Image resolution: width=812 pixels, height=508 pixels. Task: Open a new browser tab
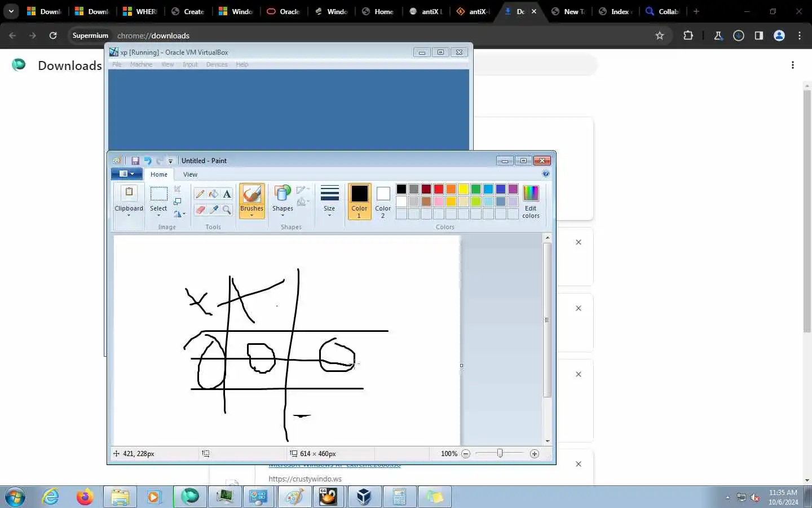[x=696, y=11]
